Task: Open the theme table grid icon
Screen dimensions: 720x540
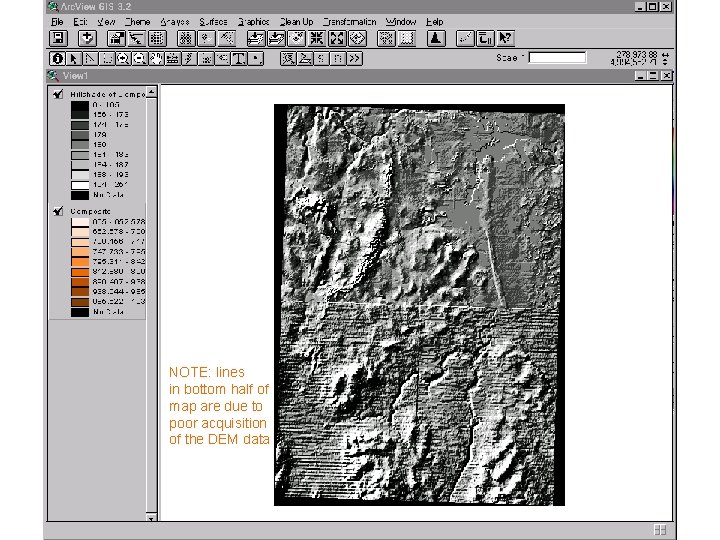Action: click(157, 38)
